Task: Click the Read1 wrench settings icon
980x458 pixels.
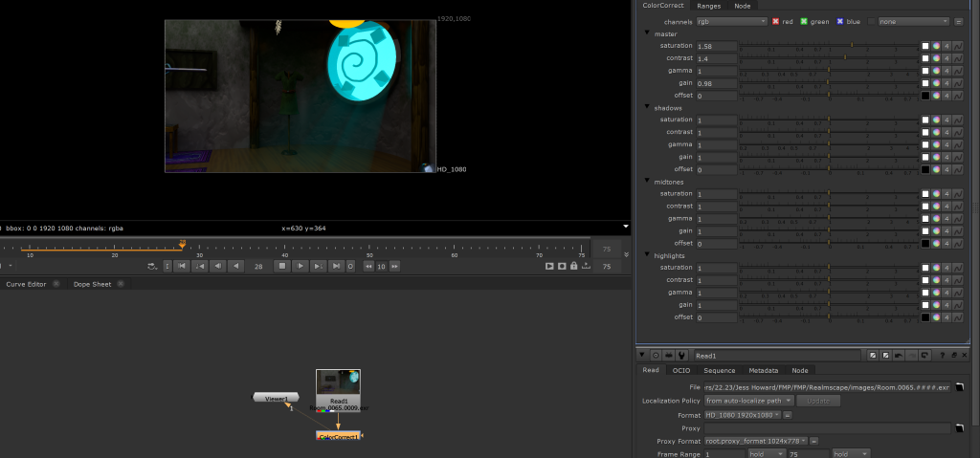Action: click(x=680, y=356)
